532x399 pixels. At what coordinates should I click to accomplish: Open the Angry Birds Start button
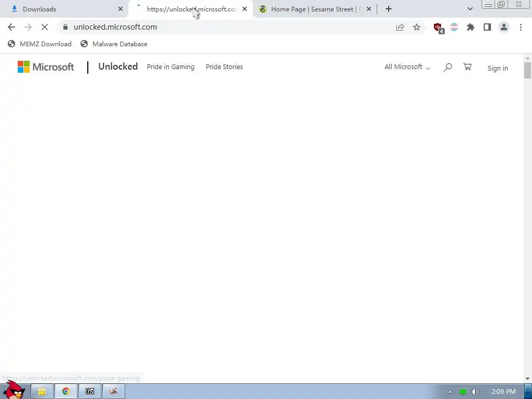pyautogui.click(x=14, y=390)
